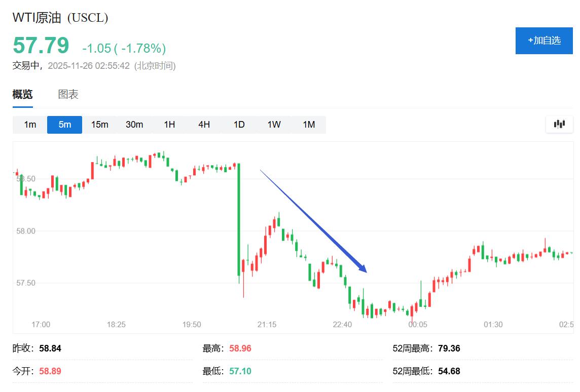Select the 1m chart interval
Viewport: 580px width, 392px height.
(29, 124)
